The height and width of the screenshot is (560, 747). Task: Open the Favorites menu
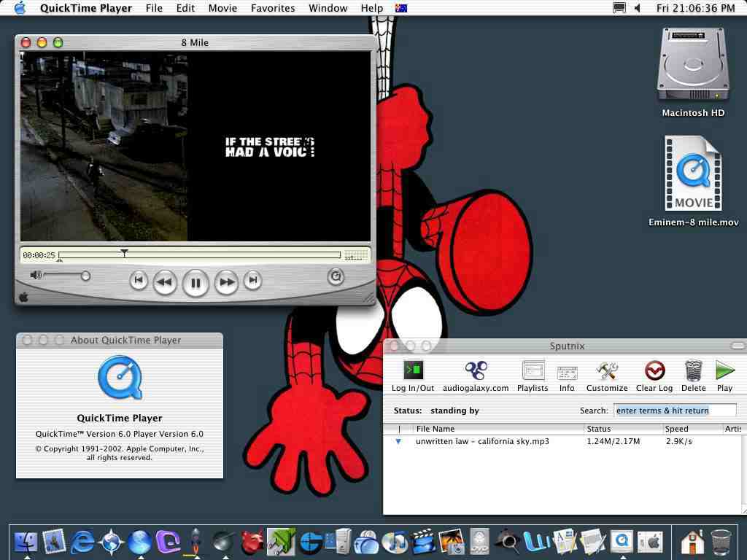(273, 8)
